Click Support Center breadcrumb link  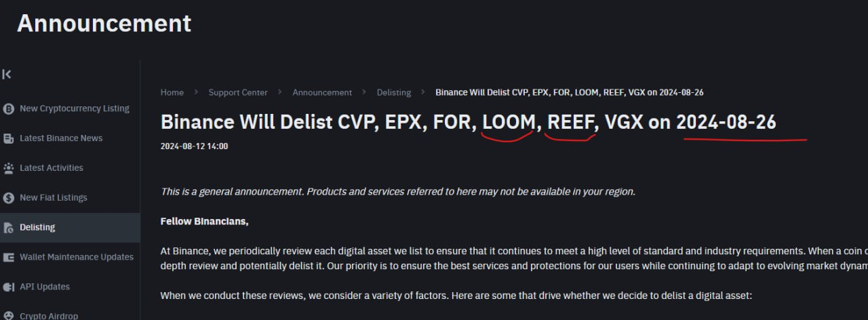tap(238, 92)
